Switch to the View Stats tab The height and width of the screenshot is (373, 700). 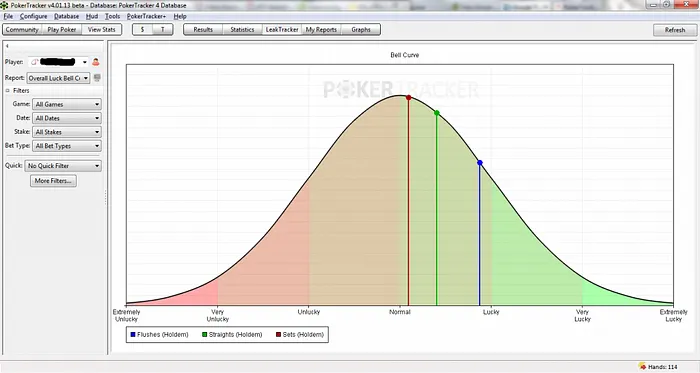coord(101,29)
